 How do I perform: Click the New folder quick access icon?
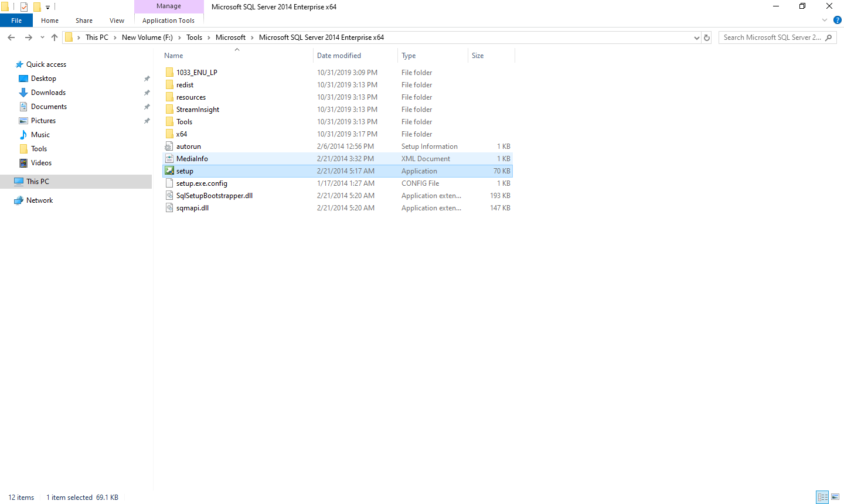[37, 7]
